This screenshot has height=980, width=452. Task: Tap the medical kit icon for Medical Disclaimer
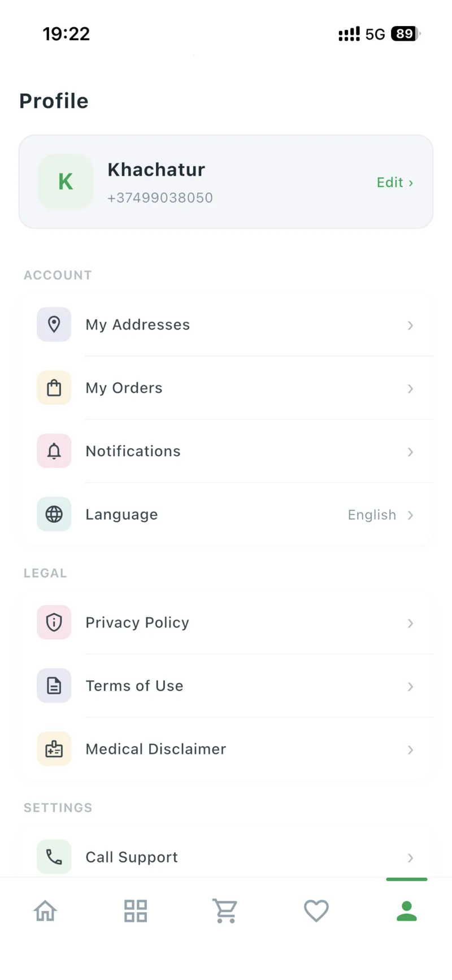pos(54,749)
